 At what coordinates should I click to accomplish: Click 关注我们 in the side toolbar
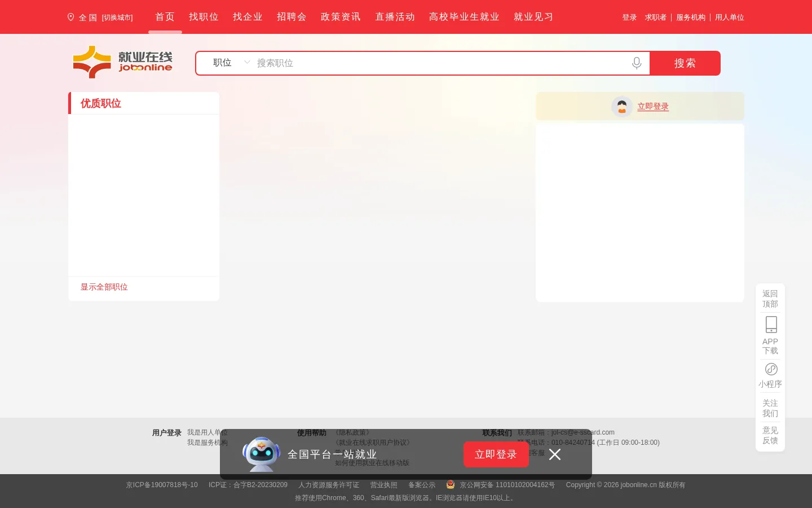coord(770,408)
